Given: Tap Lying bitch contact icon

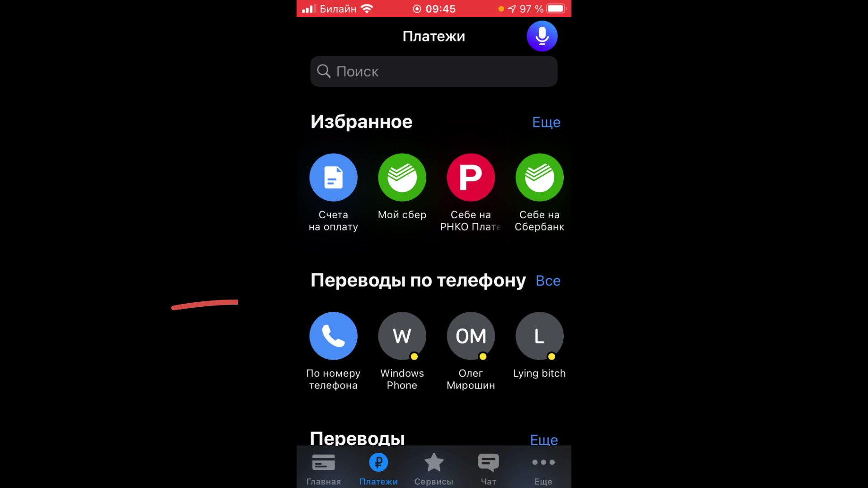Looking at the screenshot, I should [539, 335].
